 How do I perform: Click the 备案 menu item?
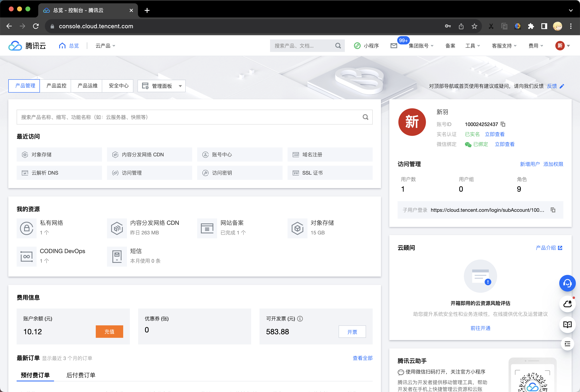[x=450, y=46]
